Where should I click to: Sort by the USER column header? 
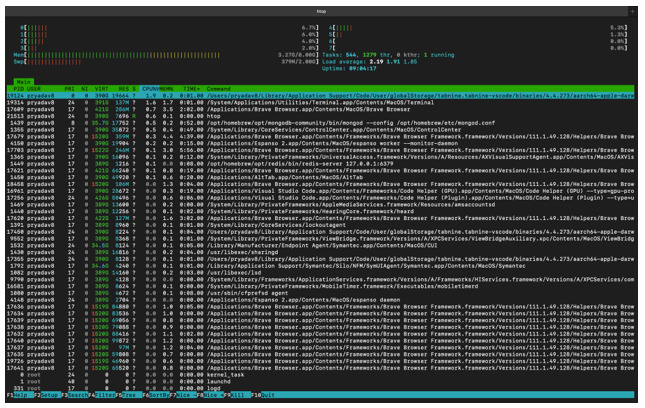[x=34, y=89]
